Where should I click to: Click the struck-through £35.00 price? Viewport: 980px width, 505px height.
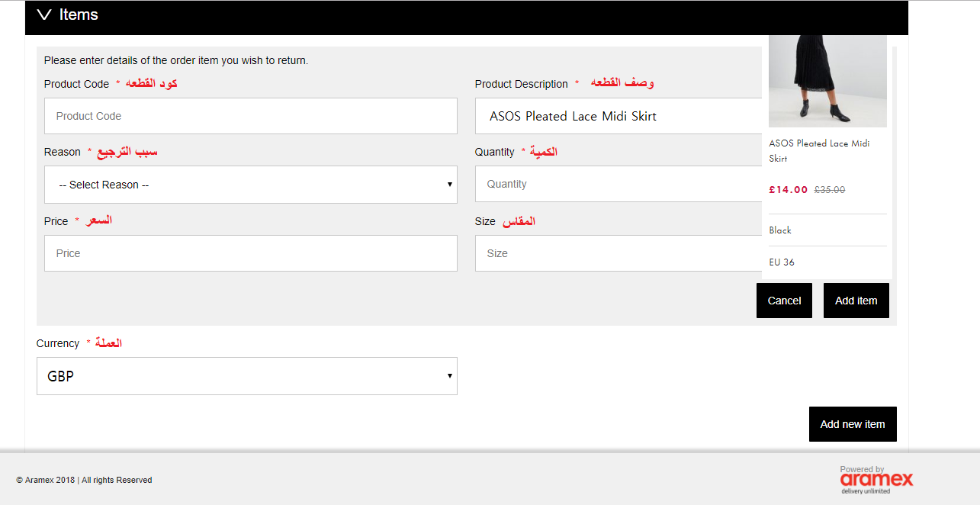tap(830, 190)
